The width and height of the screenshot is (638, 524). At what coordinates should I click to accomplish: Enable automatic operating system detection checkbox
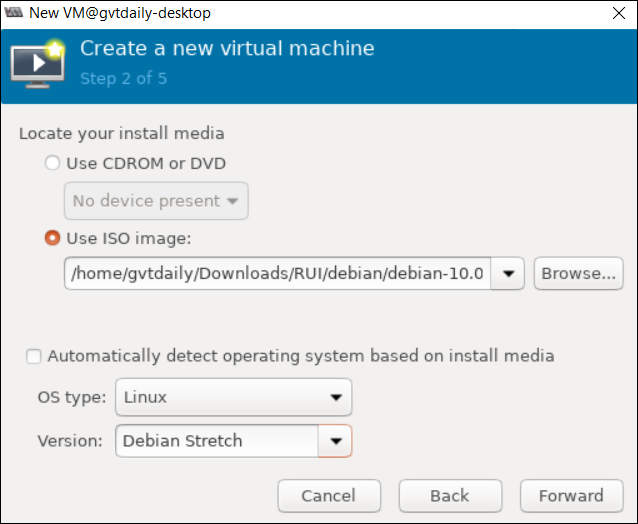click(34, 356)
